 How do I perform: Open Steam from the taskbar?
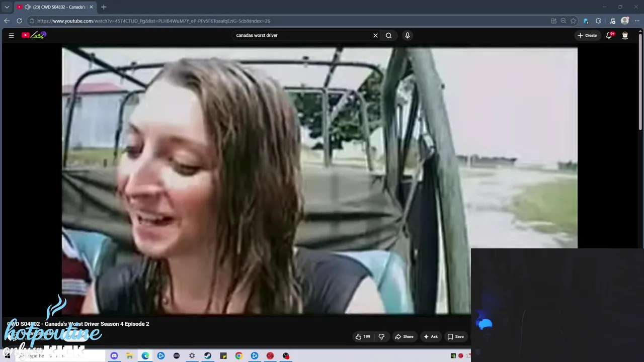click(207, 356)
